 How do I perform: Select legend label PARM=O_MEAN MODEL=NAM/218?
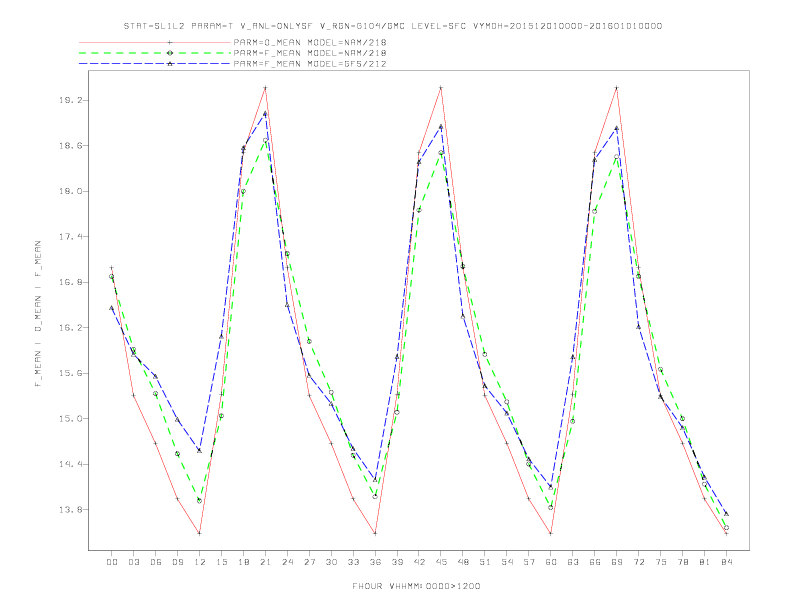click(310, 42)
